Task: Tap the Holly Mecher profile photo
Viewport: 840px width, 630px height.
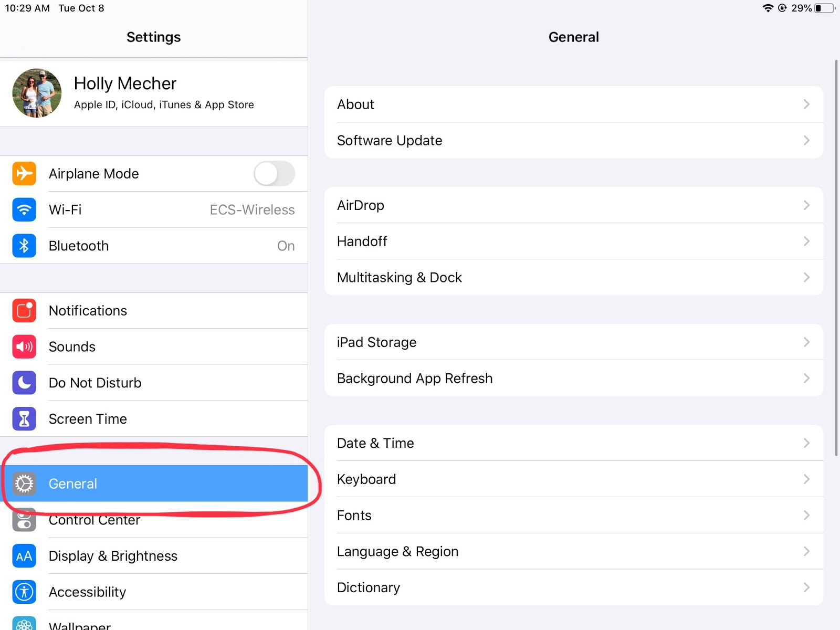Action: pyautogui.click(x=37, y=93)
